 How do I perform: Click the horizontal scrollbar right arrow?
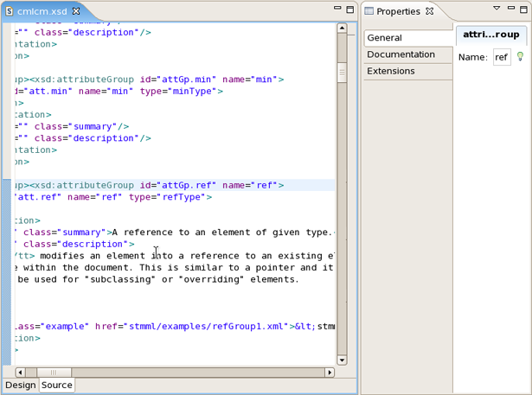click(330, 373)
